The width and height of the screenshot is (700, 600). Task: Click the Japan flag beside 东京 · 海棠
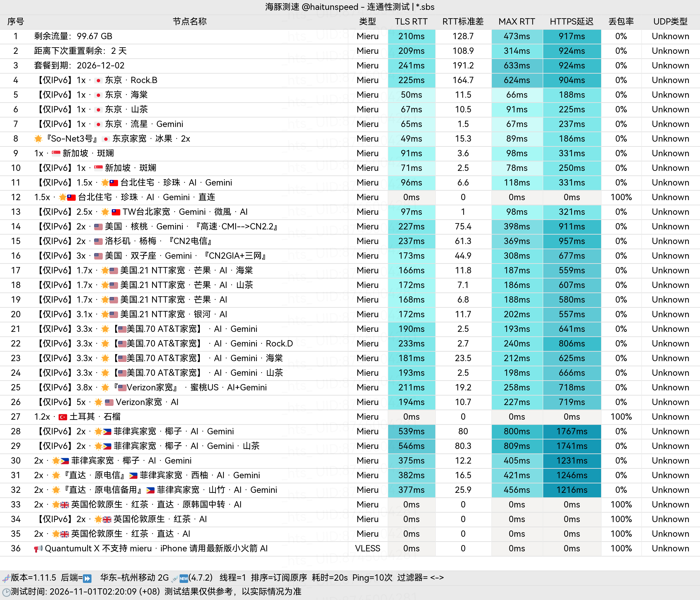pos(98,95)
